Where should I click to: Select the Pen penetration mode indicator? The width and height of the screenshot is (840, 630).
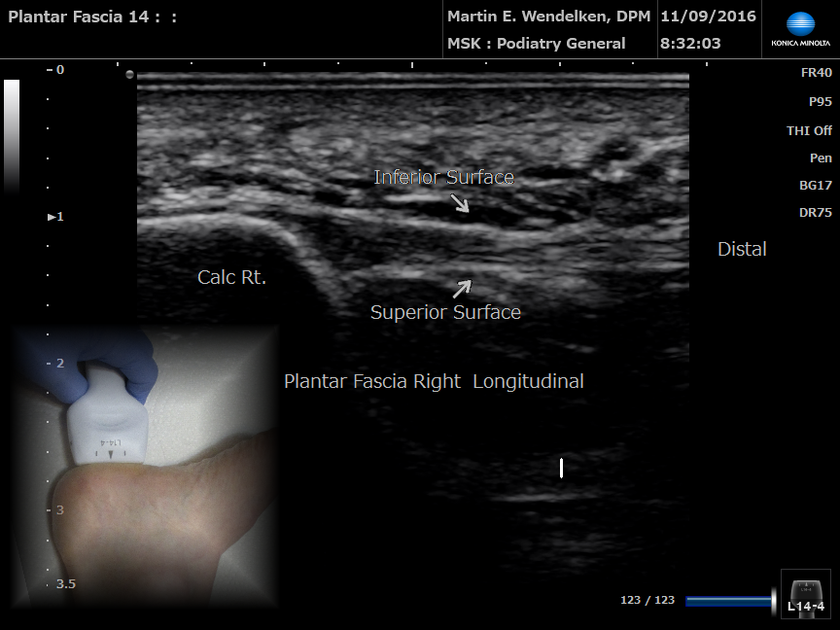[x=820, y=157]
